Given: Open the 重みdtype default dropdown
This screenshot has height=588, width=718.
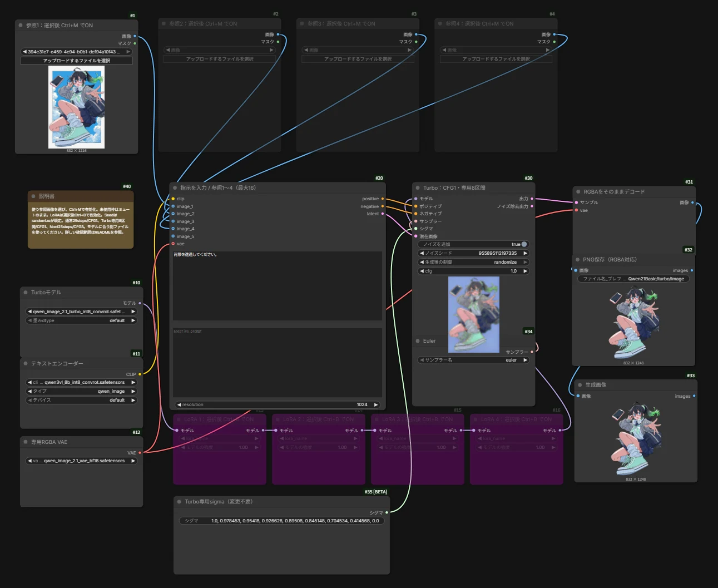Looking at the screenshot, I should click(81, 320).
